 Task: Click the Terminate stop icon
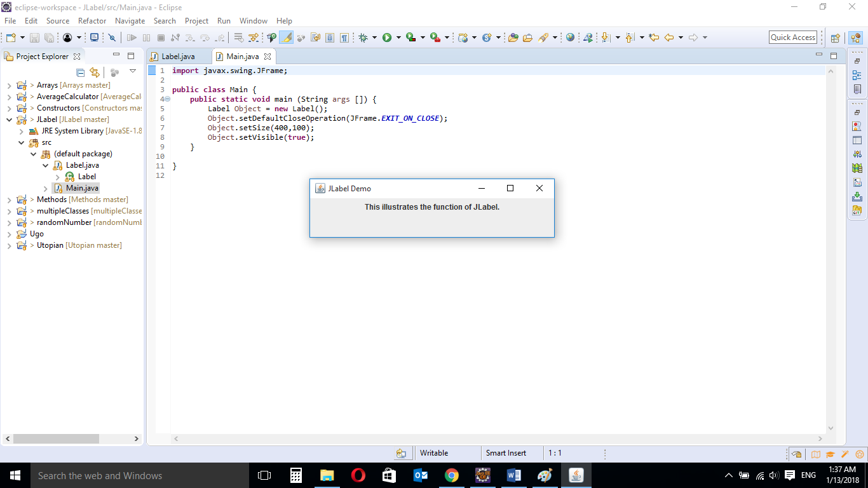tap(161, 38)
